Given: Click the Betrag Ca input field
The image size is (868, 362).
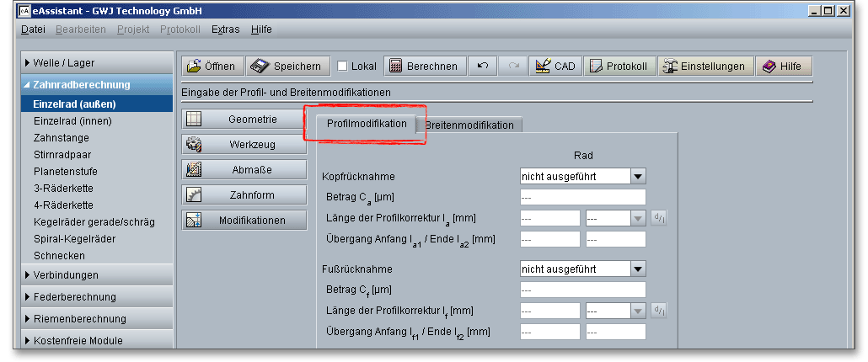Looking at the screenshot, I should pyautogui.click(x=582, y=197).
